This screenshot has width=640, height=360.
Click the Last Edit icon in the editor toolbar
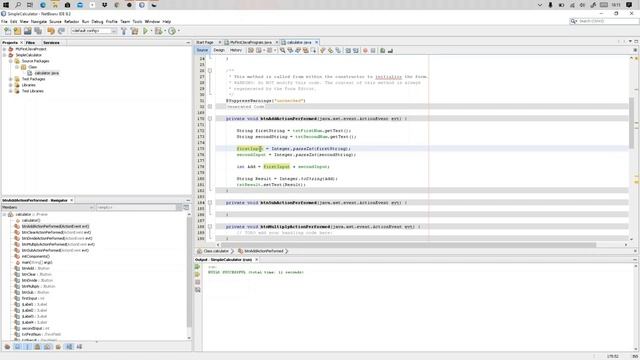251,51
